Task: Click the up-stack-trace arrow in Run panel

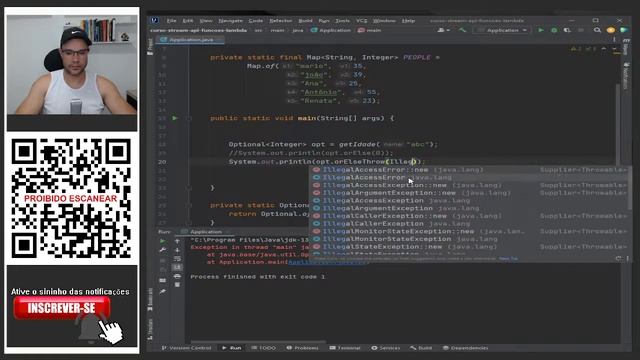Action: pyautogui.click(x=177, y=241)
